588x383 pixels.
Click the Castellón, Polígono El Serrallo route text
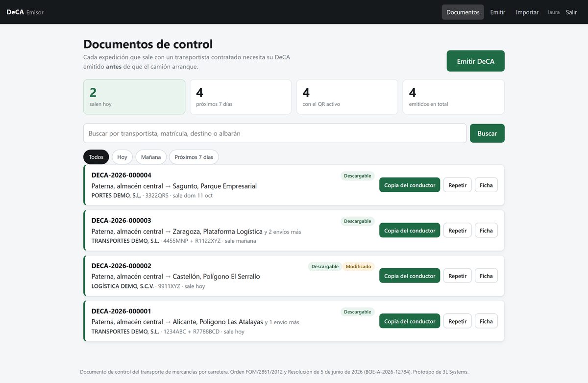click(217, 277)
